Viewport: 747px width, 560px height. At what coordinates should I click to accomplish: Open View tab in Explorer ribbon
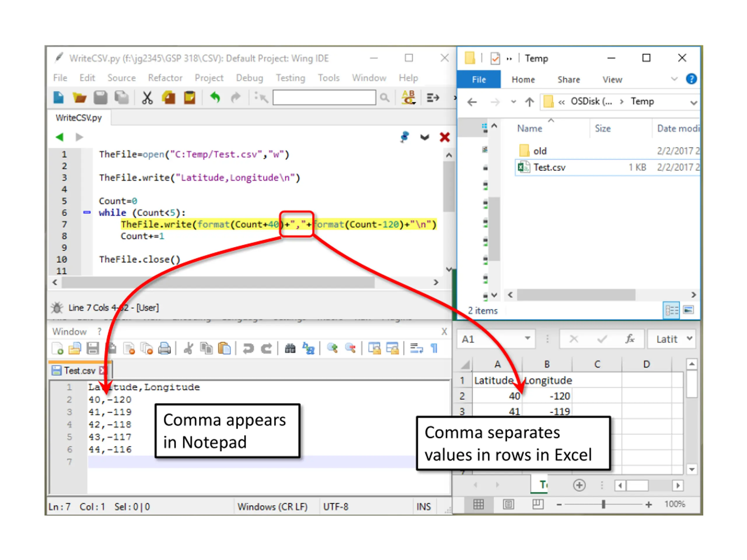612,80
